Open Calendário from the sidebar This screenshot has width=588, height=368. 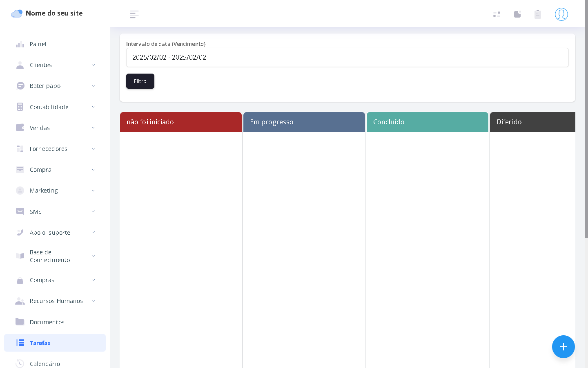pos(45,364)
